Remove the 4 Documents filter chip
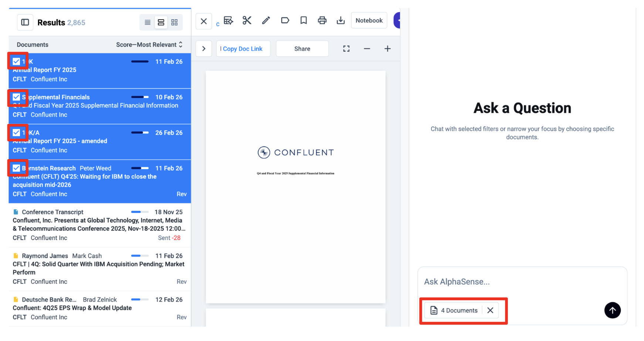 pos(490,310)
